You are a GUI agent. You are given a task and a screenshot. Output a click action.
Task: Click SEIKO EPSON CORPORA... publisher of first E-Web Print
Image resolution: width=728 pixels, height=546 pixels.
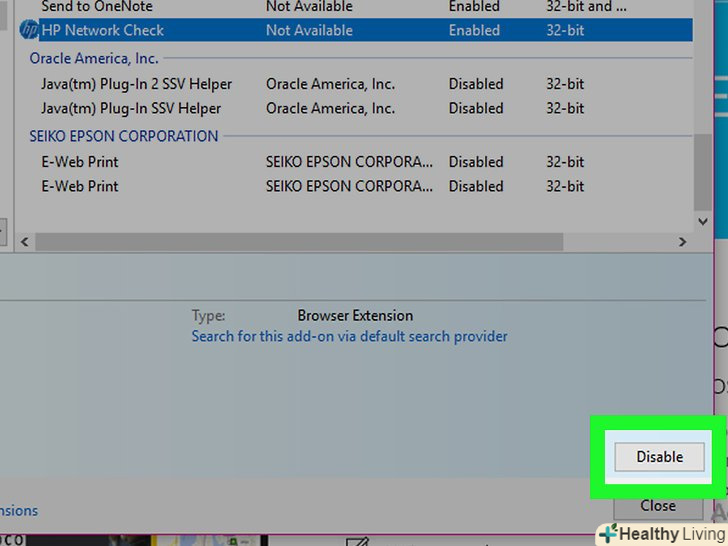[349, 162]
